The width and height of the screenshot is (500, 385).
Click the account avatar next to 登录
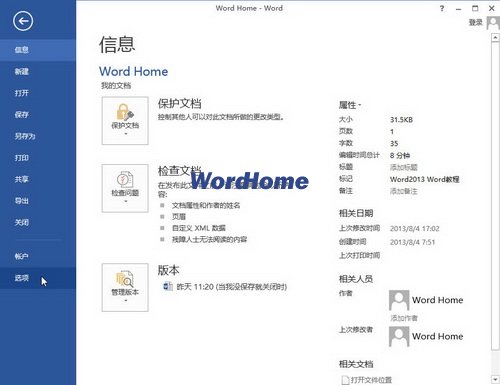(x=493, y=23)
